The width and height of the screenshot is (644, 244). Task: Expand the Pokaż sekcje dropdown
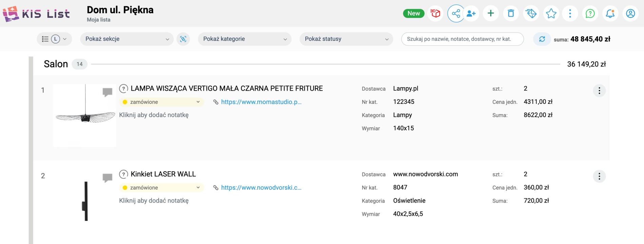pos(127,39)
